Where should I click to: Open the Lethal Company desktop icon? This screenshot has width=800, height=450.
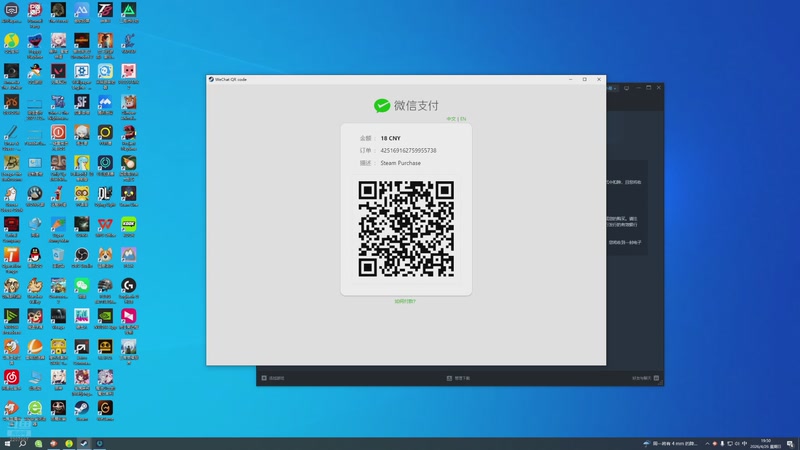pyautogui.click(x=11, y=224)
